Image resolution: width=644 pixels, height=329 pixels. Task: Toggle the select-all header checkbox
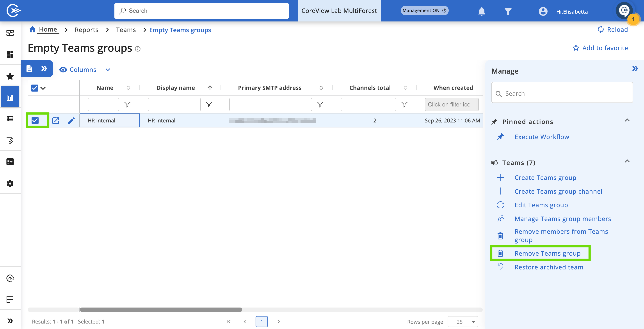tap(34, 88)
